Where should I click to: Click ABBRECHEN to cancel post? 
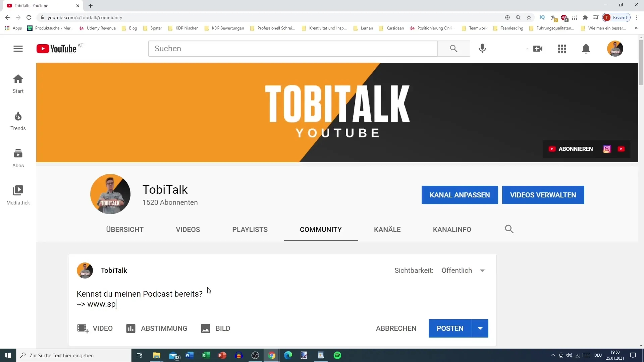[396, 328]
